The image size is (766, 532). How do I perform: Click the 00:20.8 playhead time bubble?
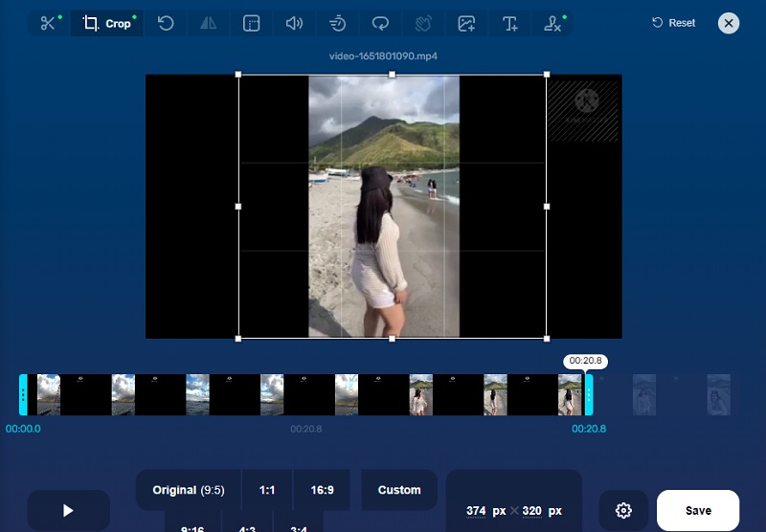[585, 361]
